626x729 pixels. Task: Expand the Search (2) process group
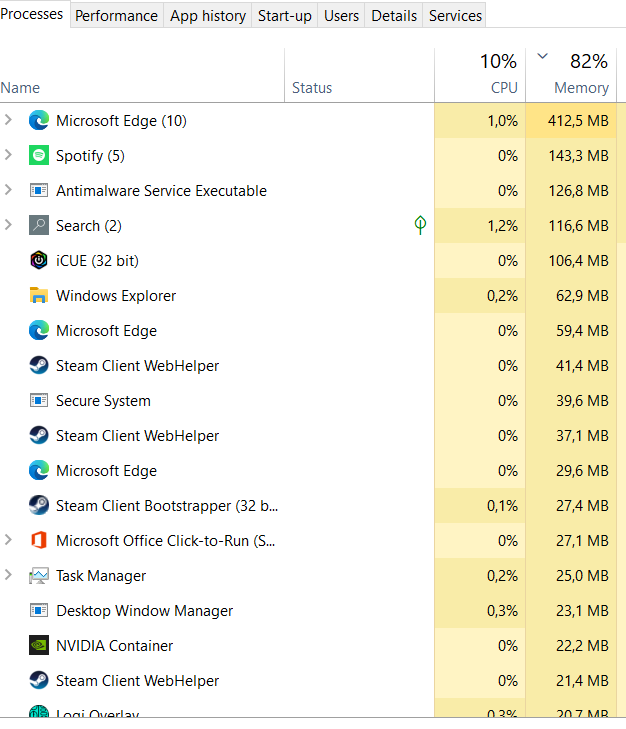8,225
